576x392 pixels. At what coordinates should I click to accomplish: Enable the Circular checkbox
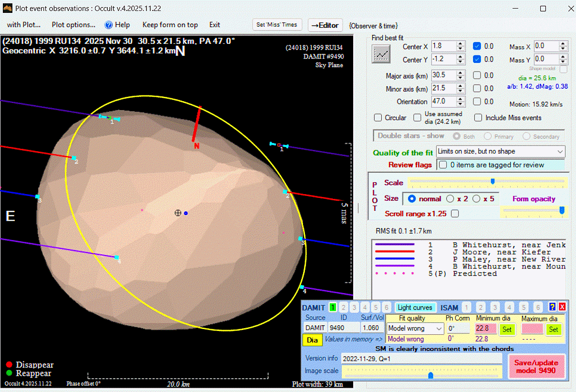378,117
